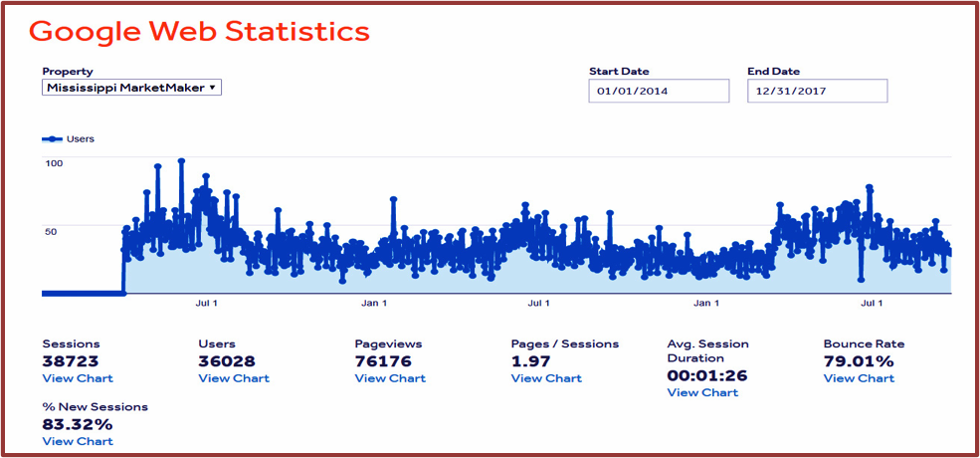Click the Sessions metric label
This screenshot has width=980, height=458.
71,344
